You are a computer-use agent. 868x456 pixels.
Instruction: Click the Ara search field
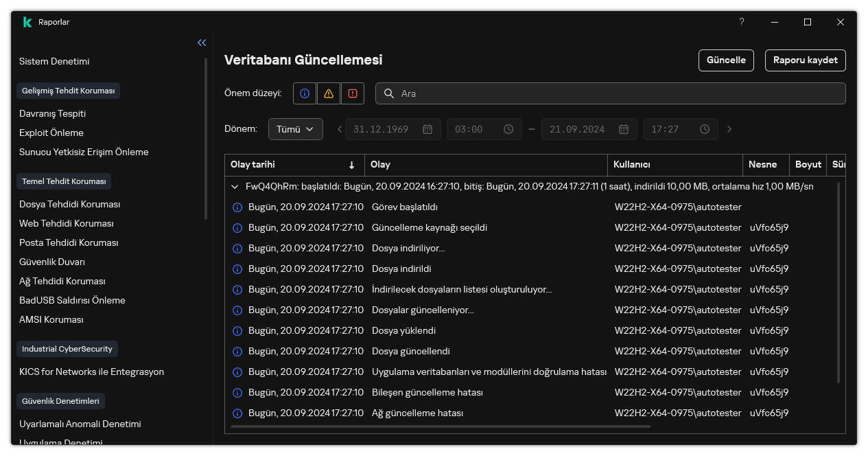[618, 93]
